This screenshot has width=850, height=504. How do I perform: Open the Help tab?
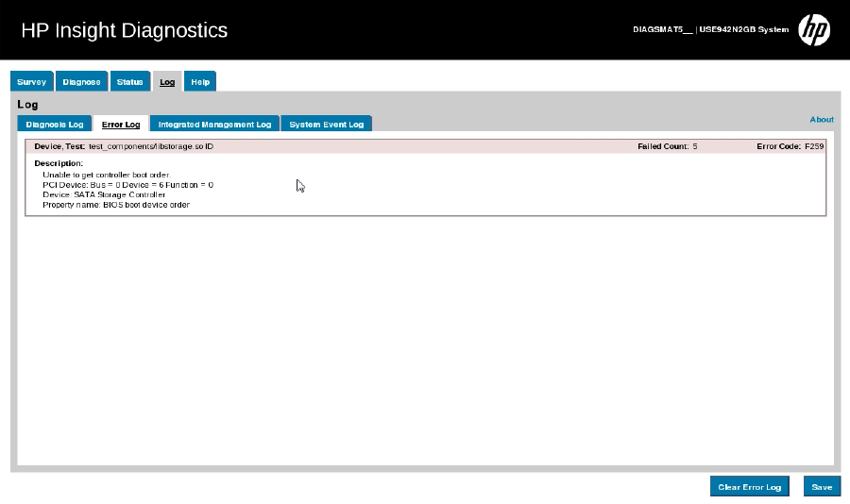[200, 82]
